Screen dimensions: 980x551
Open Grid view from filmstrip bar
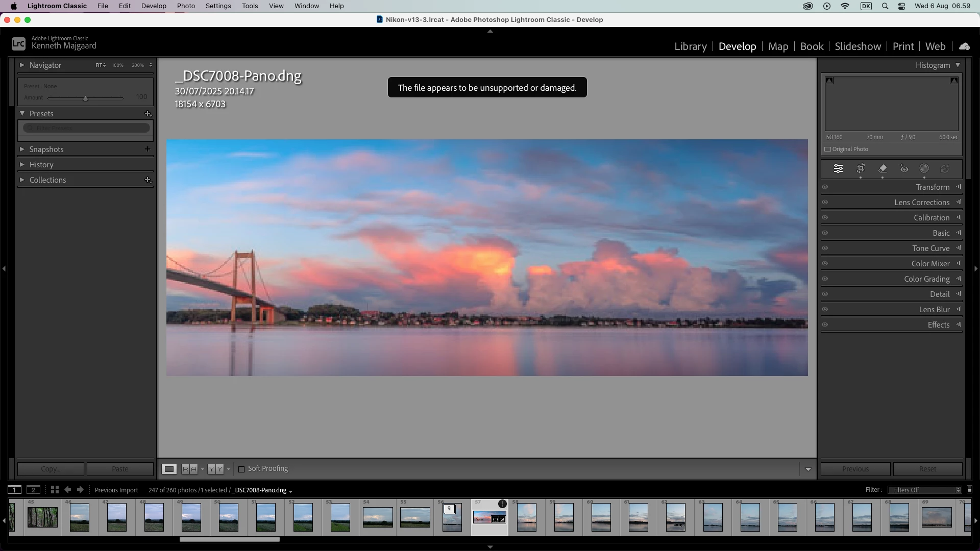55,490
